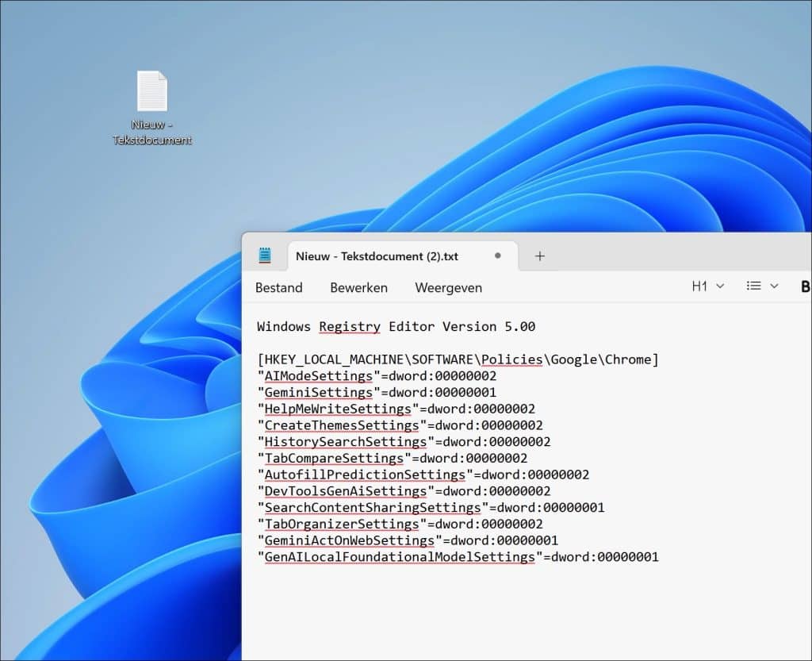
Task: Open the Weergeven menu
Action: click(448, 288)
